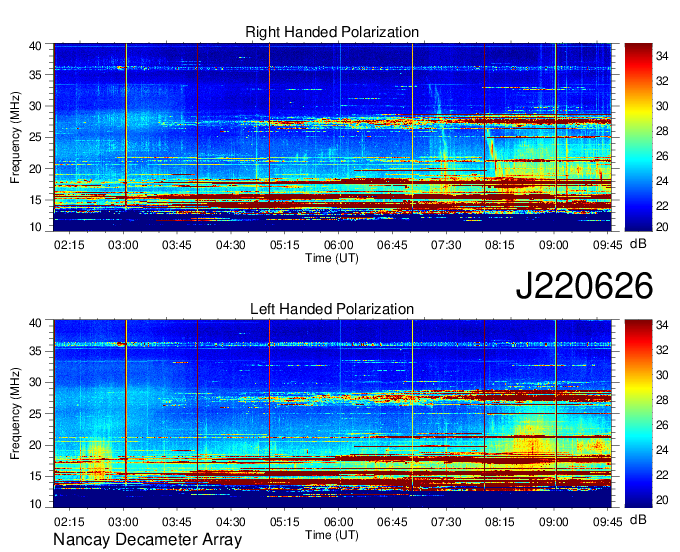This screenshot has width=680, height=552.
Task: Click the 10 MHz tick of Right Handed plot
Action: pos(36,227)
